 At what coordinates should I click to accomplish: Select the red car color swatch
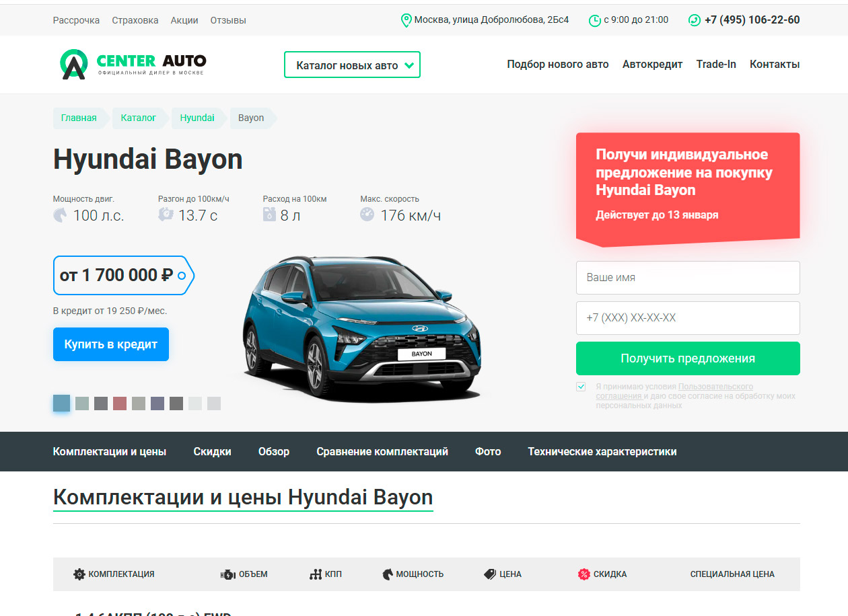tap(120, 403)
